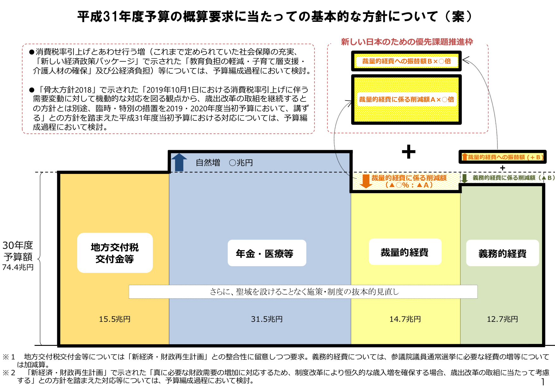Click the green down arrow for 義務的経費 reduction

click(465, 178)
